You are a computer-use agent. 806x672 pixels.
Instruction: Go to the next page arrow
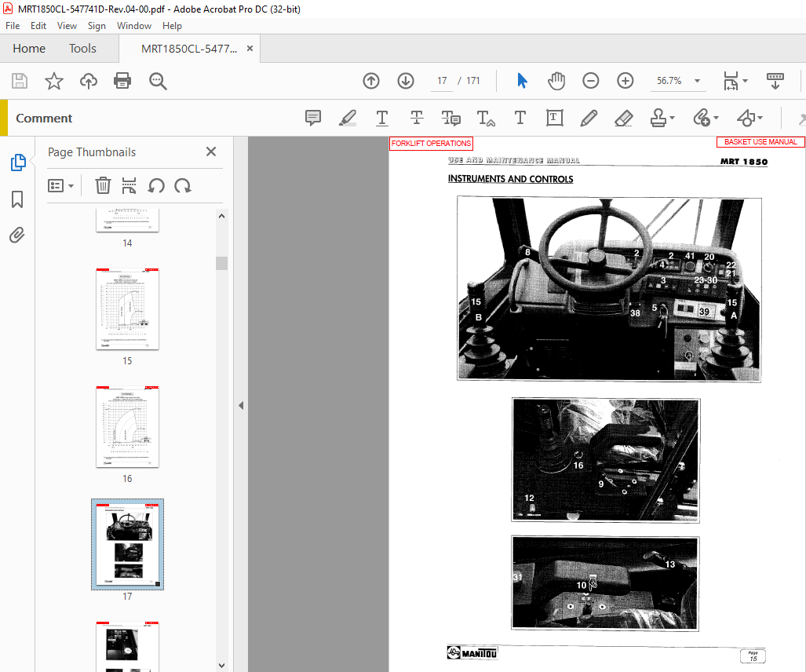tap(406, 81)
